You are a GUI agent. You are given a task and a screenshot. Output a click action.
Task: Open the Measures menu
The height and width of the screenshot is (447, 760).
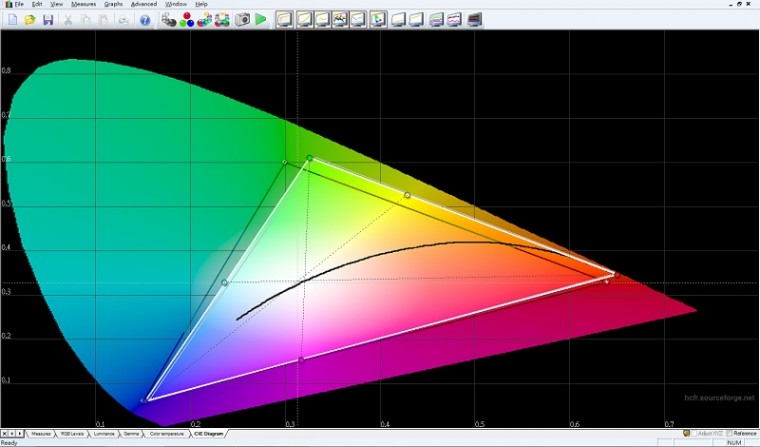pyautogui.click(x=83, y=4)
